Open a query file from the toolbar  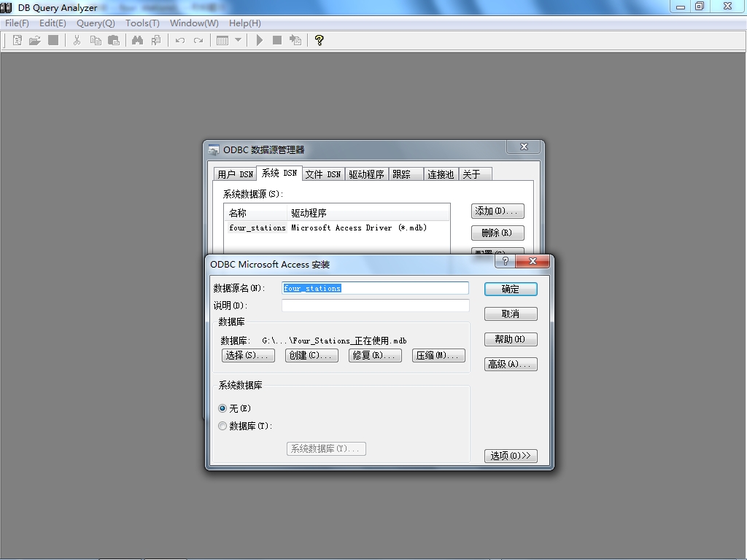pyautogui.click(x=34, y=39)
